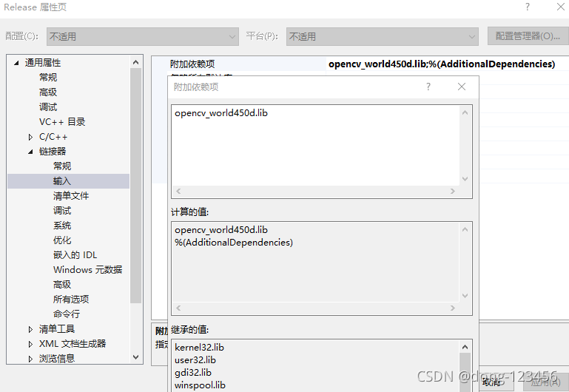This screenshot has width=569, height=392.
Task: Click into the dependencies edit box
Action: click(x=316, y=146)
